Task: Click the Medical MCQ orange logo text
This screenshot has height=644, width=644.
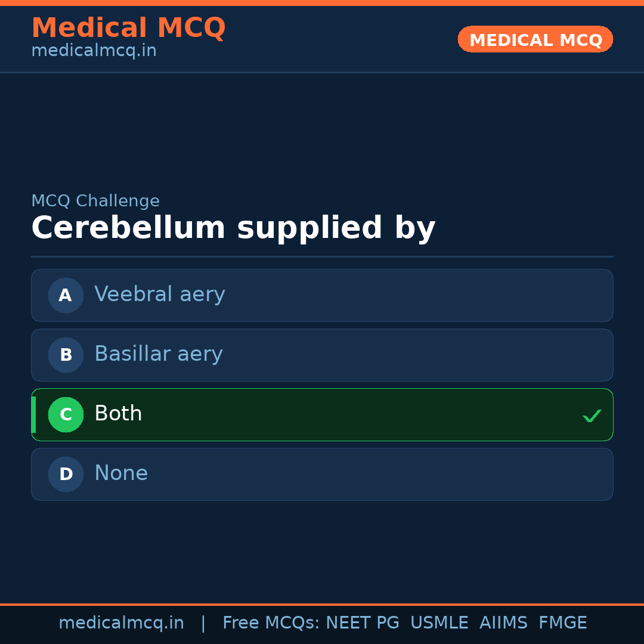Action: click(128, 27)
